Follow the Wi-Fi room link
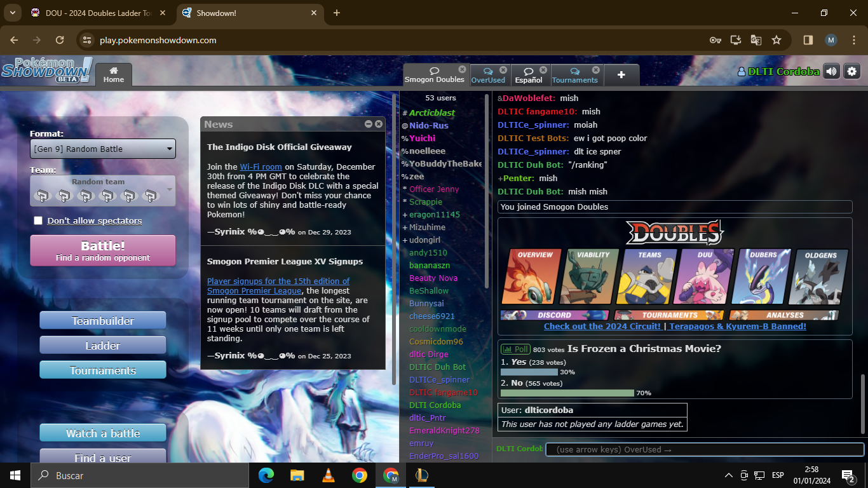 click(x=261, y=166)
